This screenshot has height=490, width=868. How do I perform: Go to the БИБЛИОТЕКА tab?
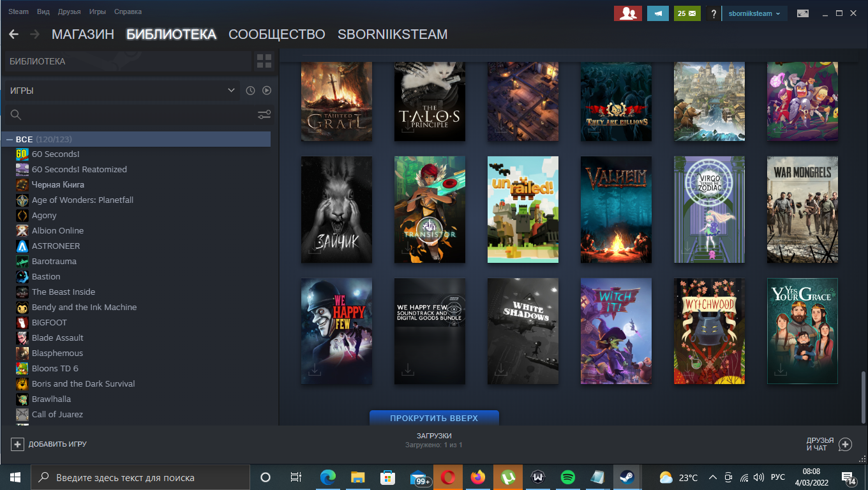click(172, 34)
